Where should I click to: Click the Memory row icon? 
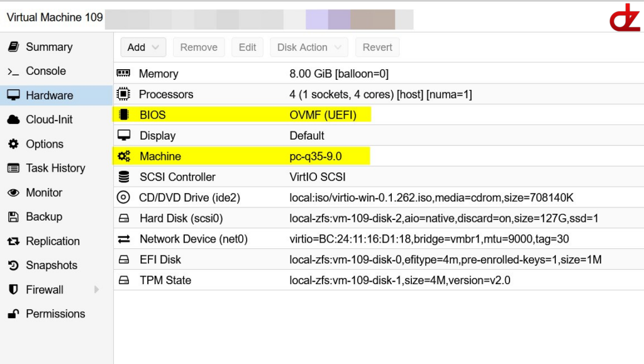point(124,74)
